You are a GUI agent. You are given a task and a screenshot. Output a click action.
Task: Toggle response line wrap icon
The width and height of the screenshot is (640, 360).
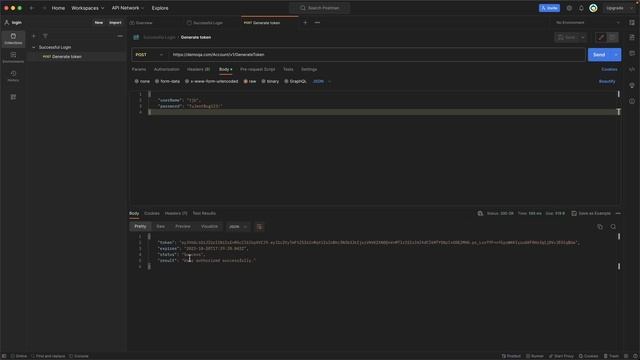click(259, 227)
